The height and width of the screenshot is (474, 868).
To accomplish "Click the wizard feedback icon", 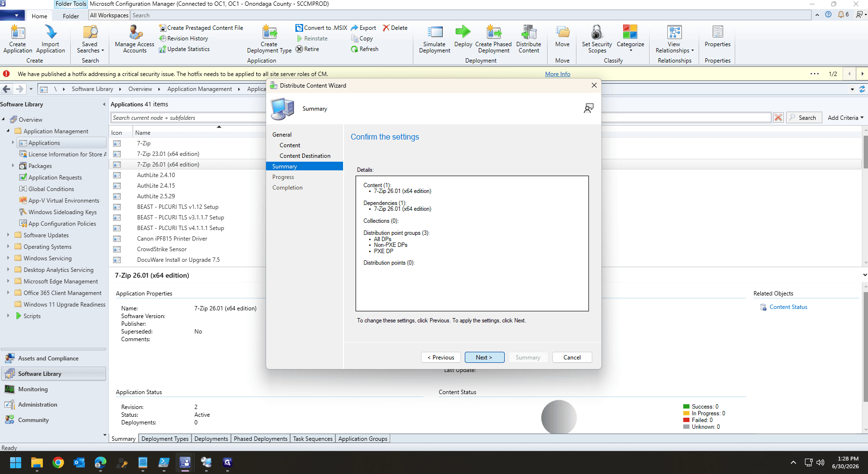I will [x=588, y=108].
